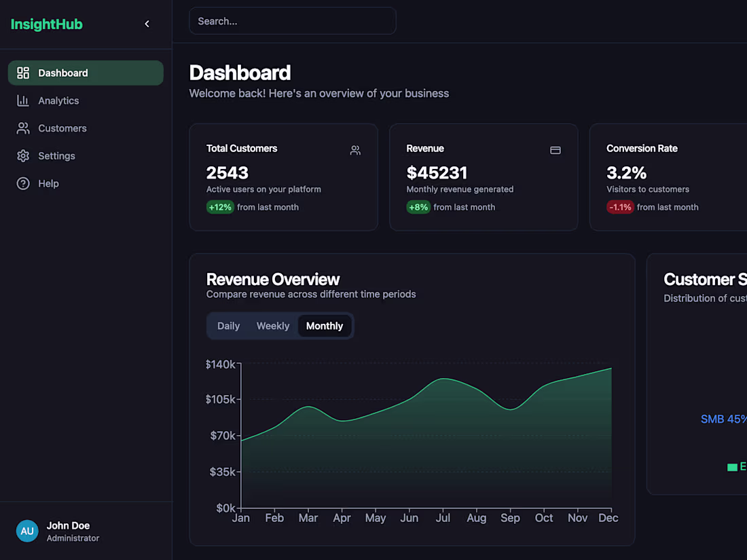Click the customers icon on Total Customers card

[355, 150]
